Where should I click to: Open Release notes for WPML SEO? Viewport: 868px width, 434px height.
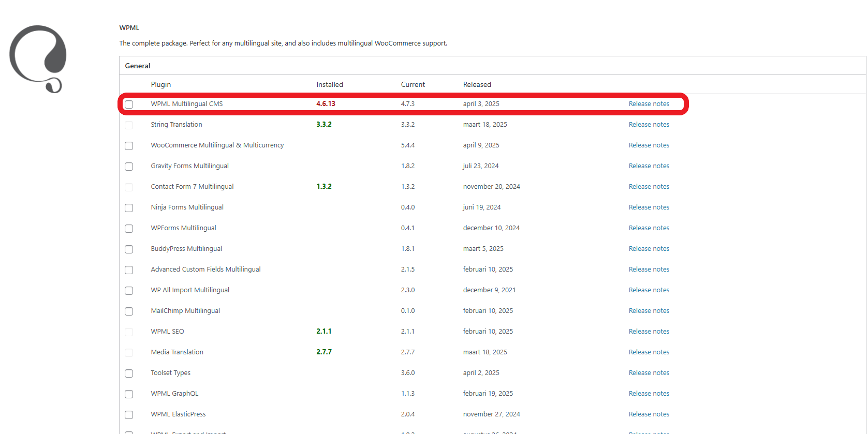(649, 332)
